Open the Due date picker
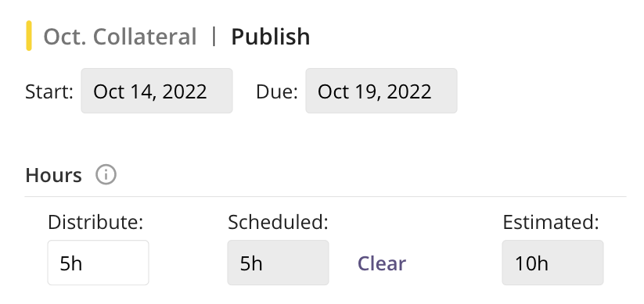 381,91
